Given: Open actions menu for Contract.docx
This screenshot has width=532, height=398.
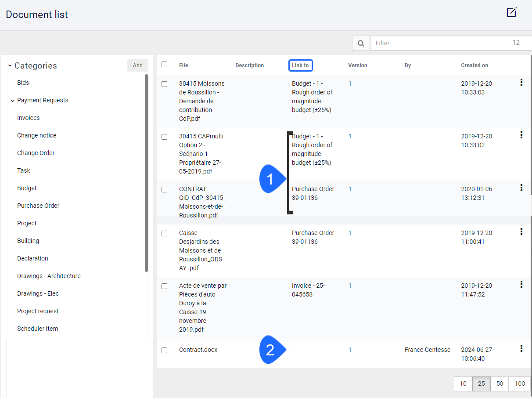Looking at the screenshot, I should pyautogui.click(x=521, y=348).
